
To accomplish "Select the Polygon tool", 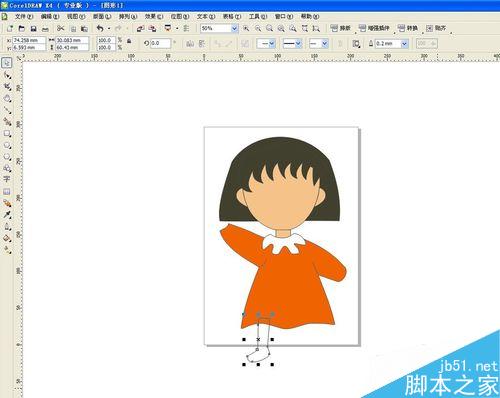I will (7, 157).
